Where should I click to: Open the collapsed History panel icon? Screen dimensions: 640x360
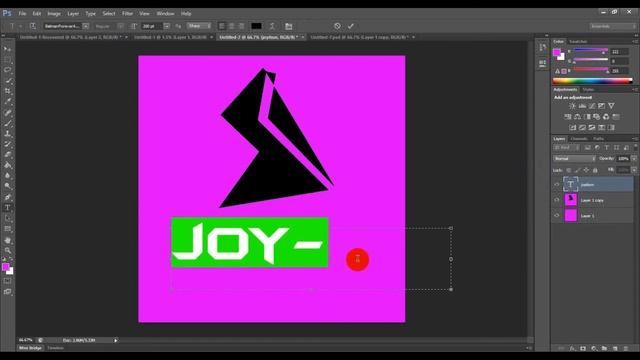[542, 47]
